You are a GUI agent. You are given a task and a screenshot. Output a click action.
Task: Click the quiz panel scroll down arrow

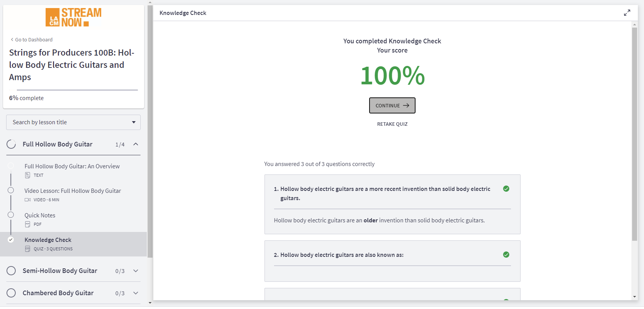[634, 297]
